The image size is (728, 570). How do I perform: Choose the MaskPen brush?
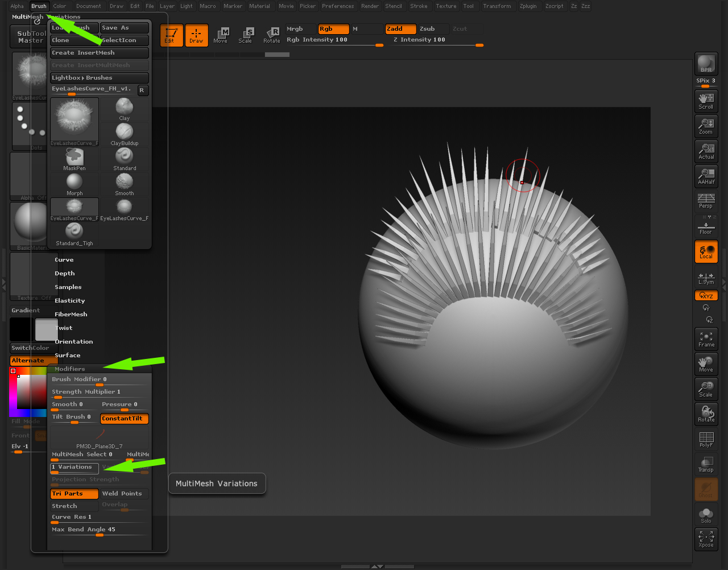pyautogui.click(x=75, y=158)
